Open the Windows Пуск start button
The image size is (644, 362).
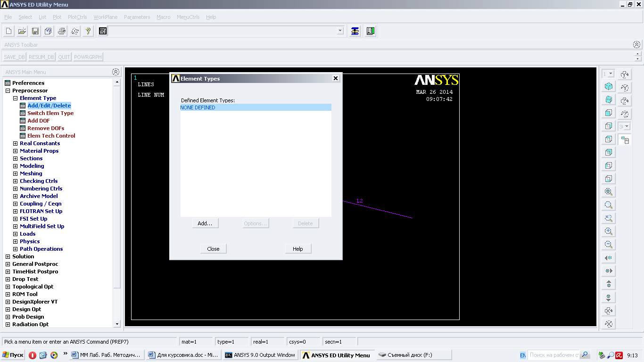tap(13, 355)
